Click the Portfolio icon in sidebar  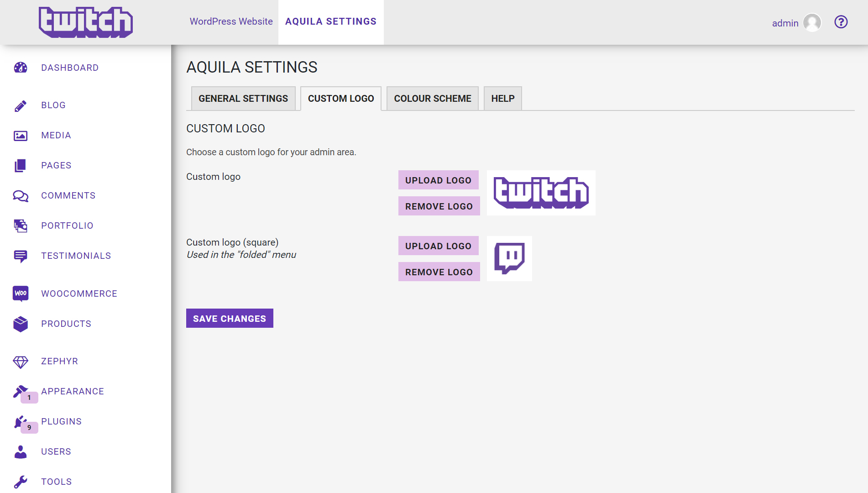point(21,226)
